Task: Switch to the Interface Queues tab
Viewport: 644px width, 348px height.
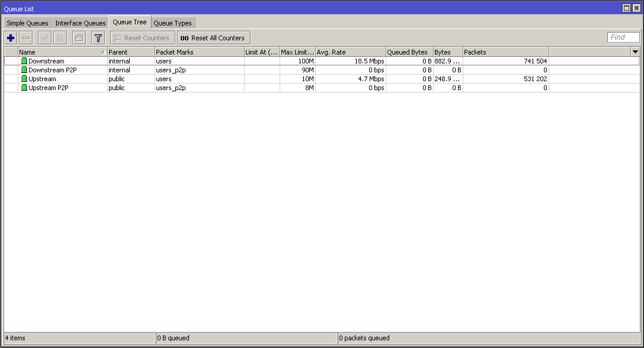Action: [x=81, y=23]
